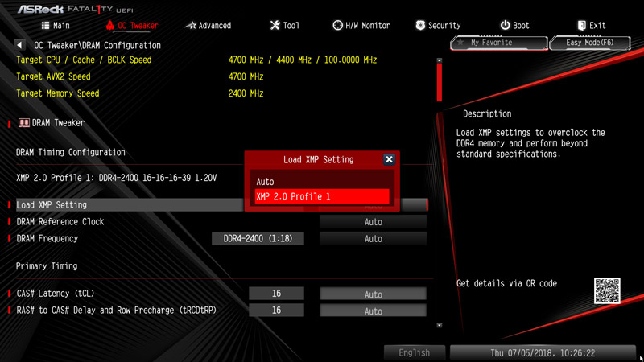Open the Advanced tab
This screenshot has width=644, height=362.
[208, 26]
